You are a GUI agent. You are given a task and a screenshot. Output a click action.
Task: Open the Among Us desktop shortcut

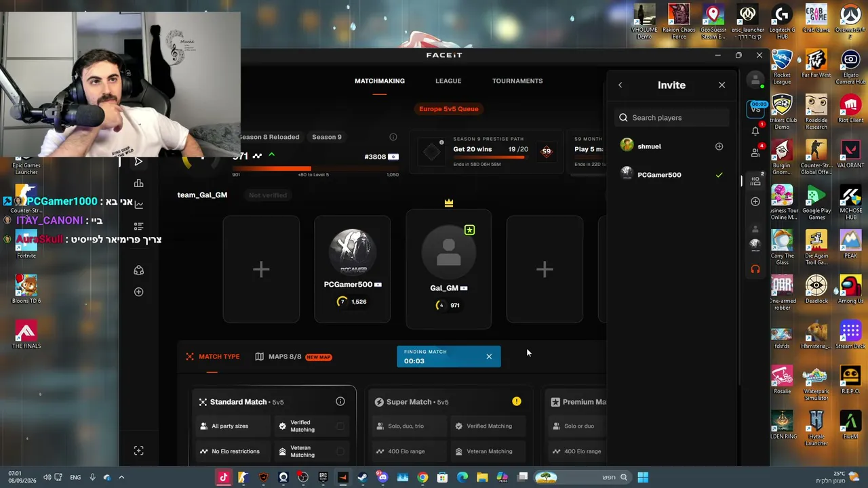850,289
